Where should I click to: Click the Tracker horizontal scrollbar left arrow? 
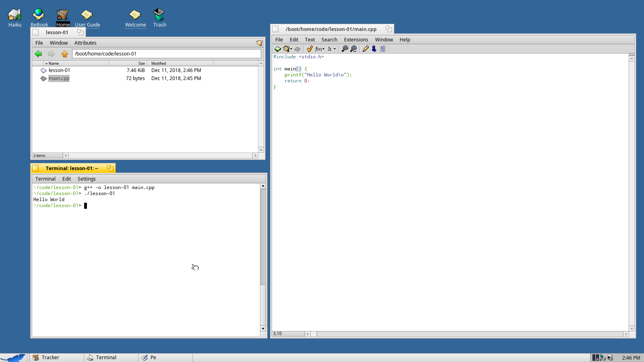66,155
